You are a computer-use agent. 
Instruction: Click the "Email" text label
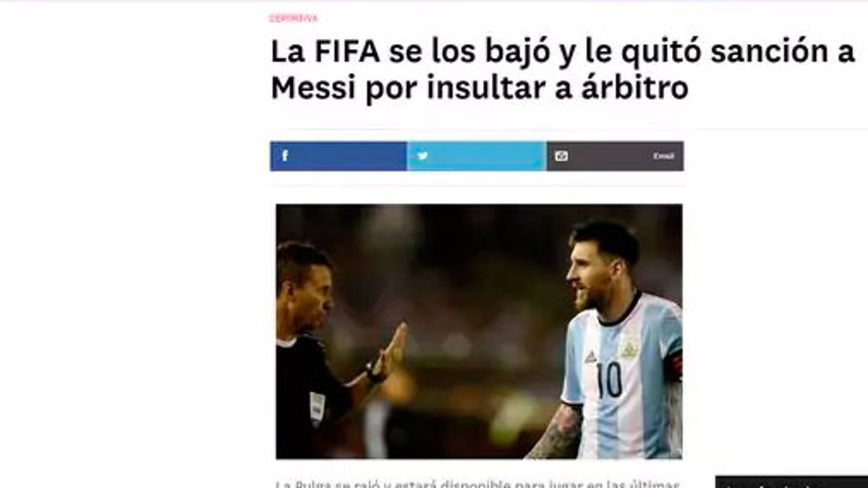[x=663, y=156]
